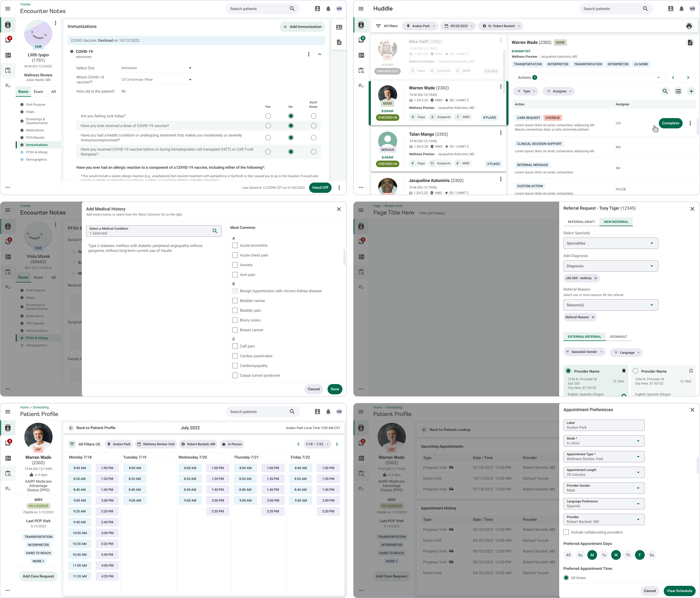
Task: Open the Specialties dropdown
Action: [610, 243]
